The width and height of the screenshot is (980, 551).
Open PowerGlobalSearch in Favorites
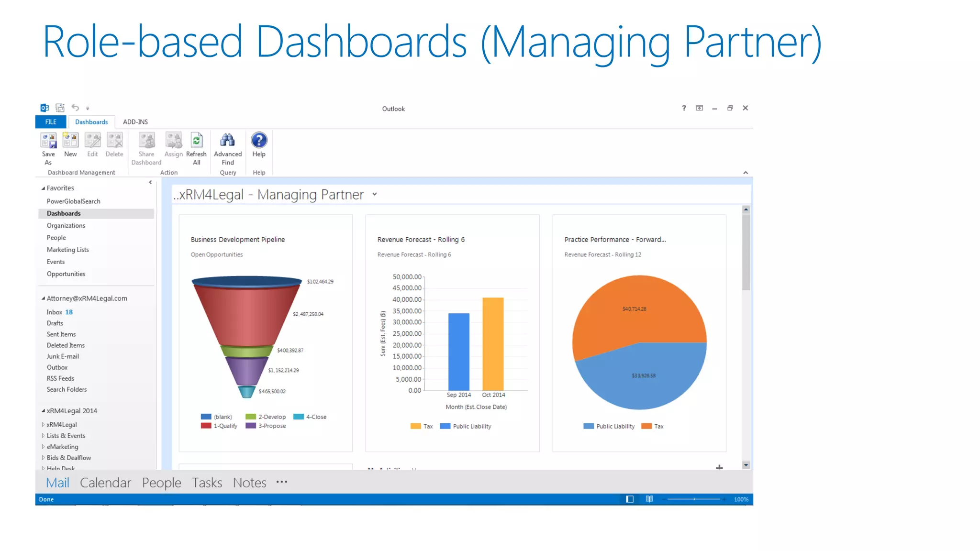(x=74, y=201)
